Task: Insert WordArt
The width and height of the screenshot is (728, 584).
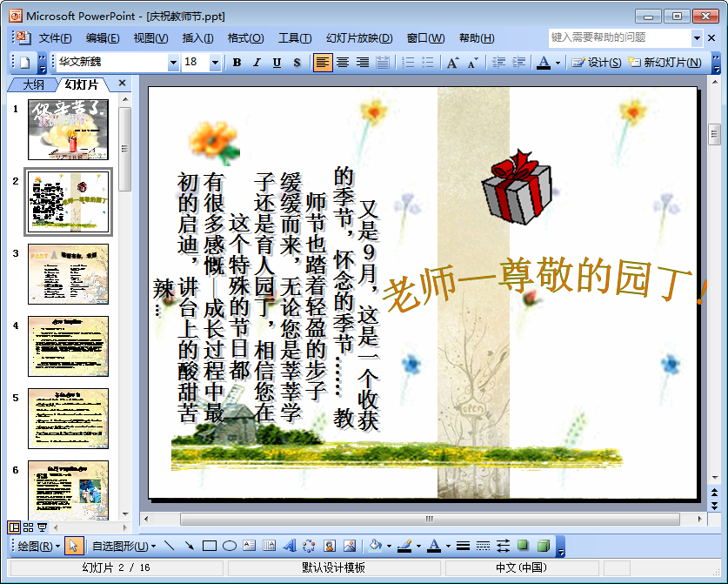Action: coord(290,546)
